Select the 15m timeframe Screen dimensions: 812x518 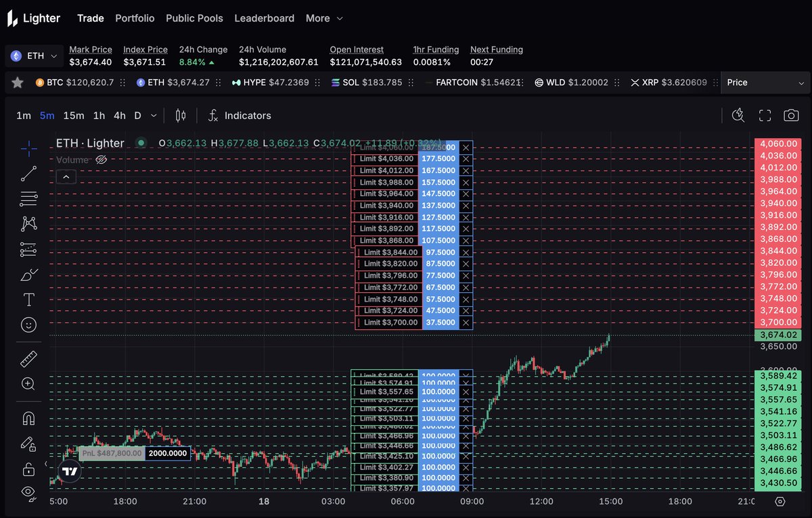tap(73, 116)
